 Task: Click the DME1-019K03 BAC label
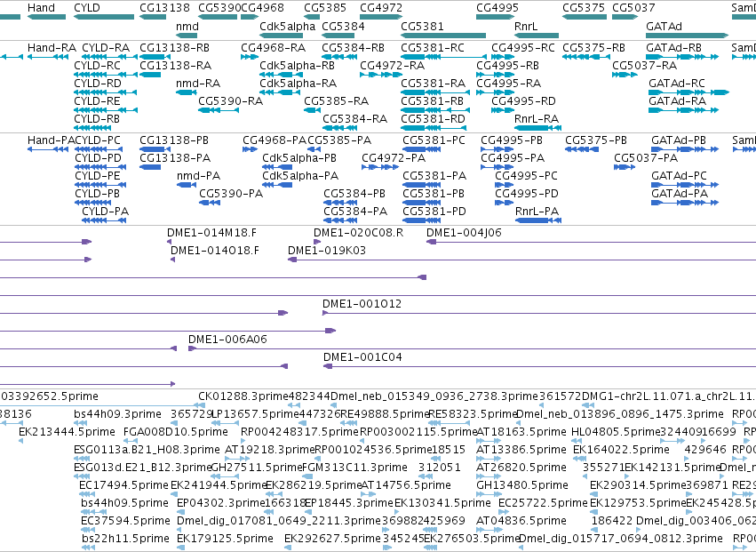click(x=327, y=251)
